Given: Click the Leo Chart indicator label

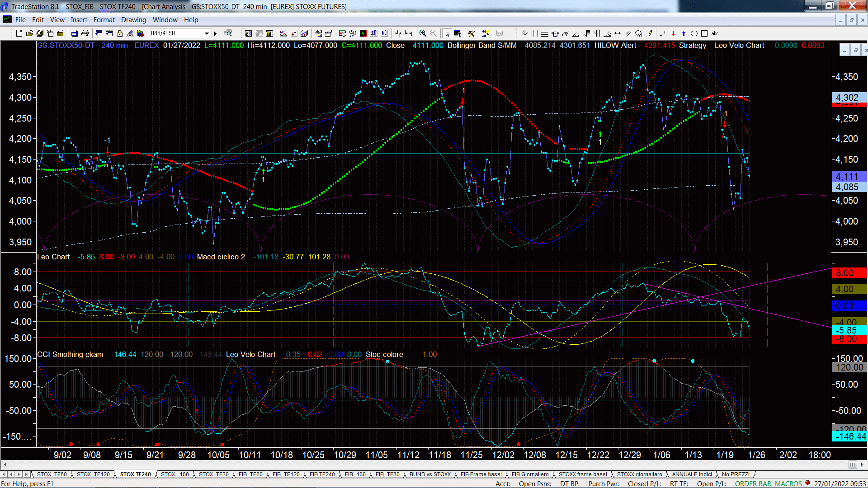Looking at the screenshot, I should 53,257.
